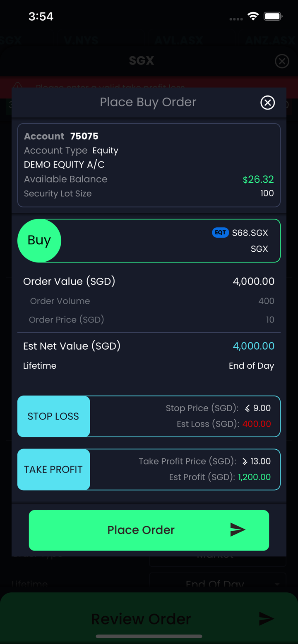Select the S68.SGX security symbol
The height and width of the screenshot is (644, 298).
[250, 233]
